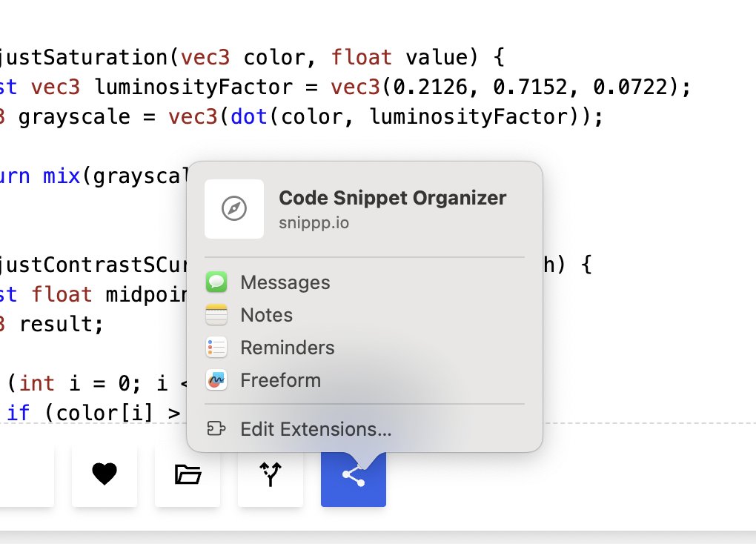Click the Code Snippet Organizer title
The image size is (756, 544).
click(393, 198)
